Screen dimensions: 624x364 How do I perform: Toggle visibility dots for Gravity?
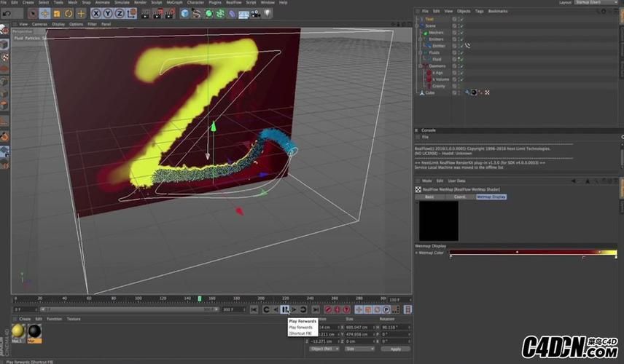(459, 86)
